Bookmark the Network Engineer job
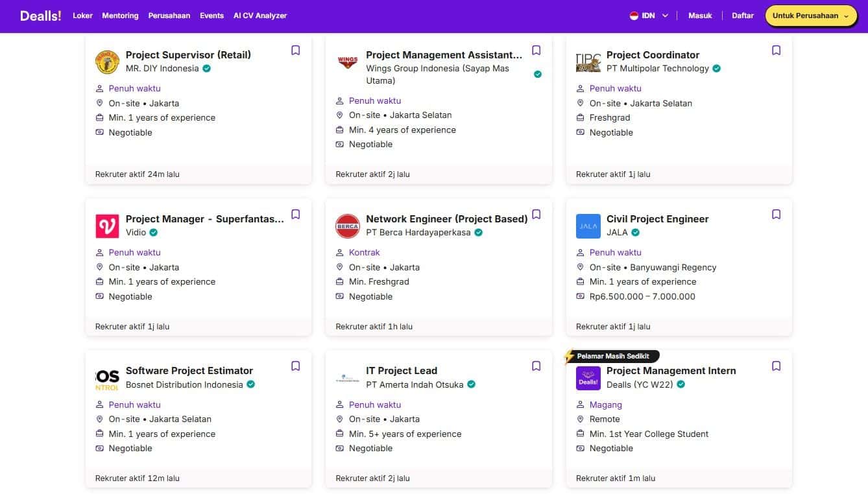 (x=536, y=215)
